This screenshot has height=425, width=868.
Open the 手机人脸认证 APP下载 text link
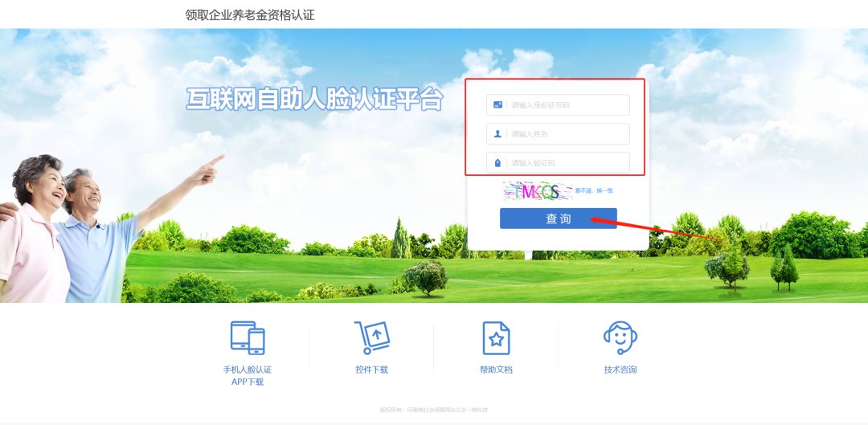pos(248,375)
